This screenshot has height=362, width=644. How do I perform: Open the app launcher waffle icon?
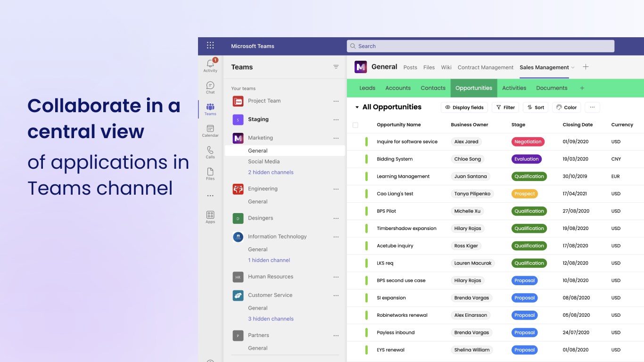click(x=210, y=46)
